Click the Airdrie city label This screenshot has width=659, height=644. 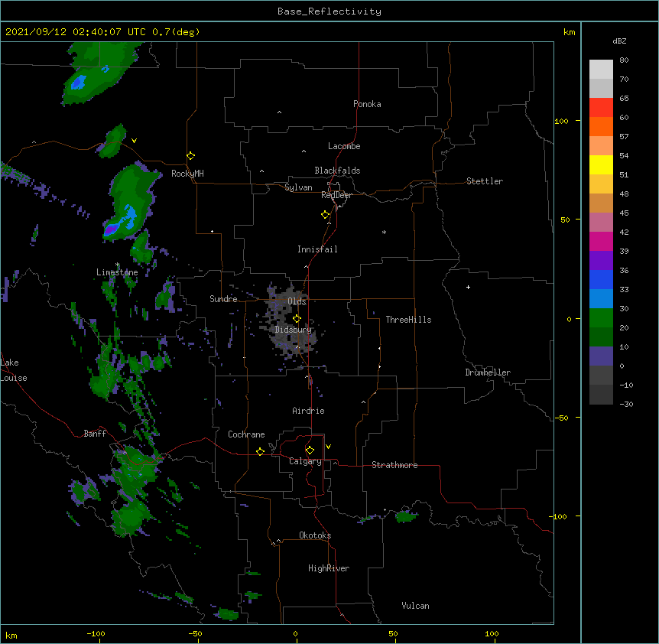pos(309,411)
